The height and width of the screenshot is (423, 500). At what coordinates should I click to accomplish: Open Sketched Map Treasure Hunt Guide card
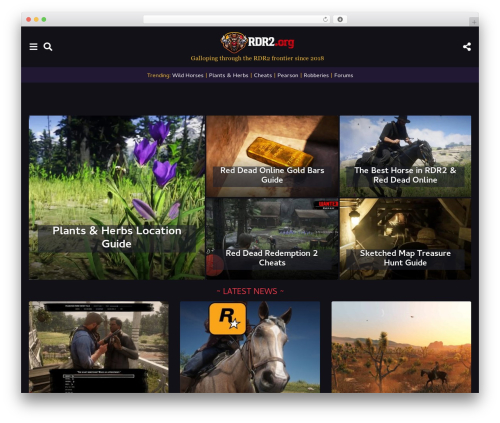pyautogui.click(x=405, y=239)
